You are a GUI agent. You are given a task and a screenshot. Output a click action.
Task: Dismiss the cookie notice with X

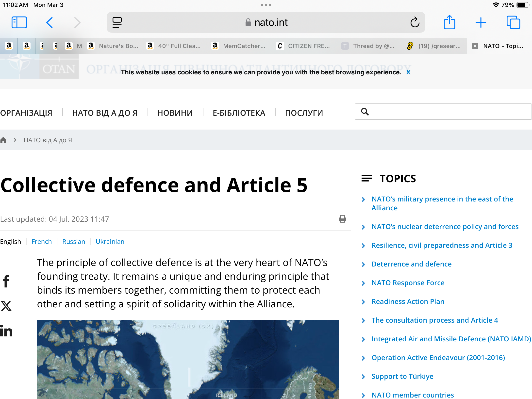pyautogui.click(x=408, y=72)
